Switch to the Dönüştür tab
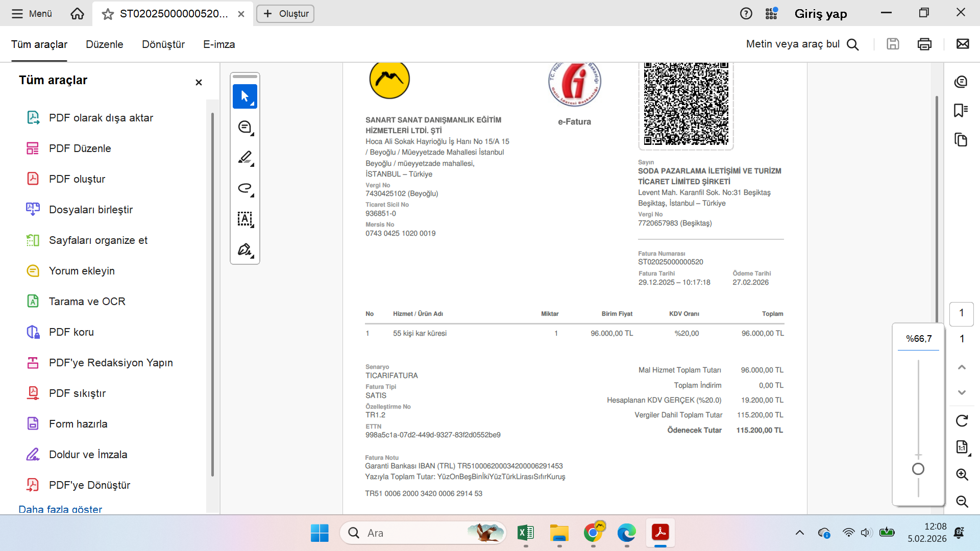 [163, 44]
